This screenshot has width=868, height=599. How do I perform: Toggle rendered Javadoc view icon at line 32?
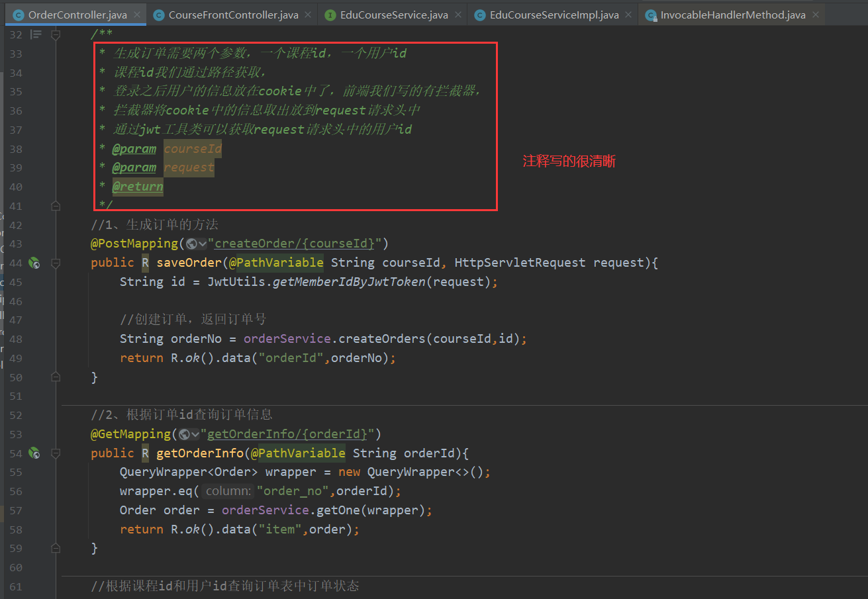(x=36, y=34)
